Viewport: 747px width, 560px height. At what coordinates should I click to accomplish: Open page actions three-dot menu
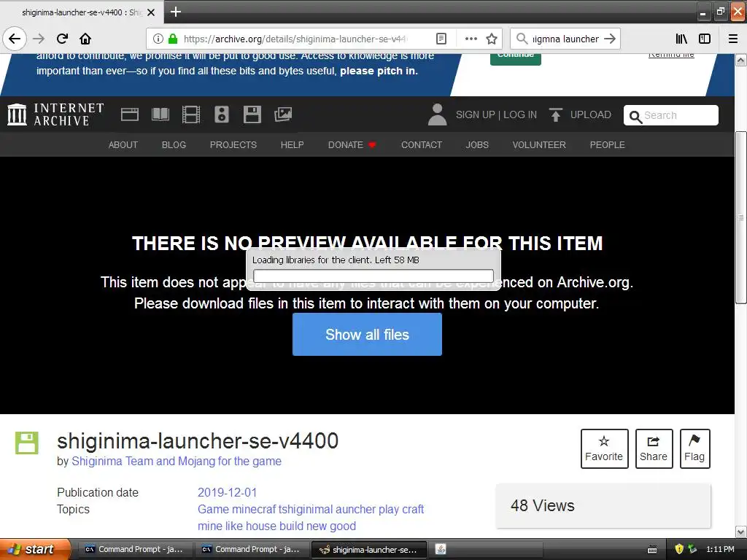pyautogui.click(x=471, y=39)
